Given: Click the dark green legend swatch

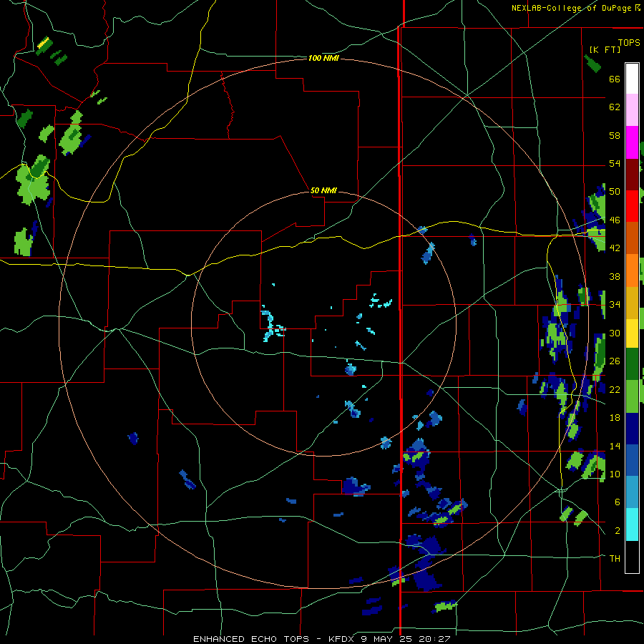Looking at the screenshot, I should [x=632, y=364].
